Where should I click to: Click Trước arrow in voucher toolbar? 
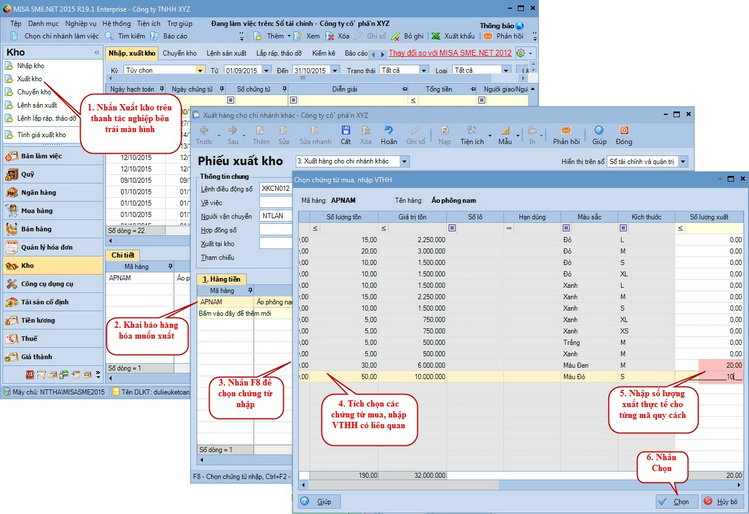[x=204, y=135]
